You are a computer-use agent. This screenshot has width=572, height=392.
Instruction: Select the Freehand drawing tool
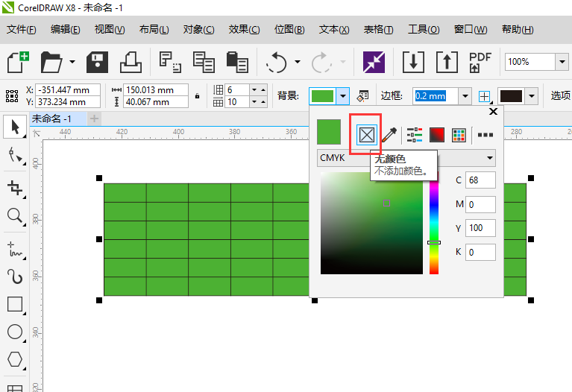[x=15, y=250]
